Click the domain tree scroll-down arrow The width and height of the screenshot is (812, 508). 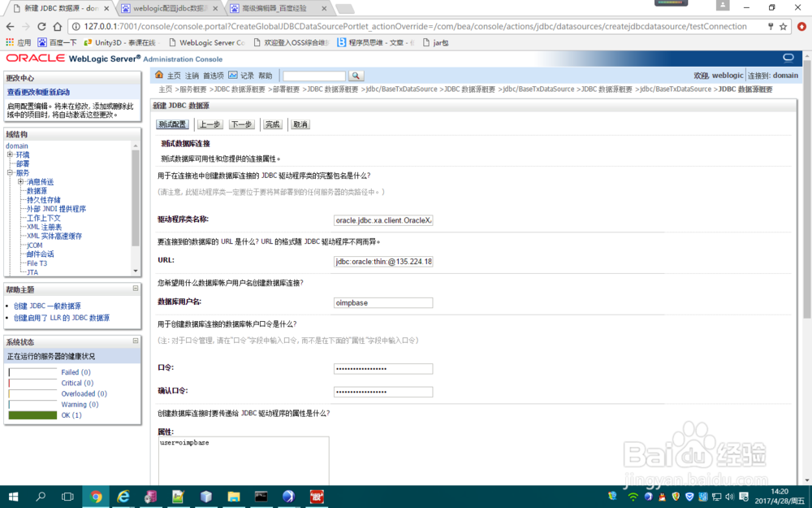point(136,271)
